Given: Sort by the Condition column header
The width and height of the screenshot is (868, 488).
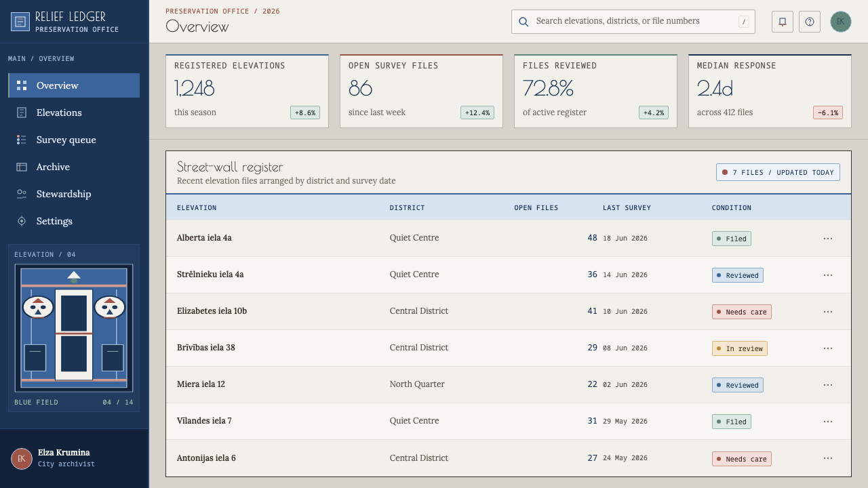Looking at the screenshot, I should point(732,207).
